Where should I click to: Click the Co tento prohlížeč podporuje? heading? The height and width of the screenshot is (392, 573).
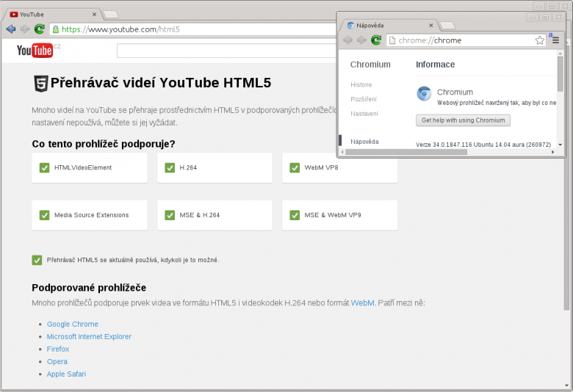104,144
